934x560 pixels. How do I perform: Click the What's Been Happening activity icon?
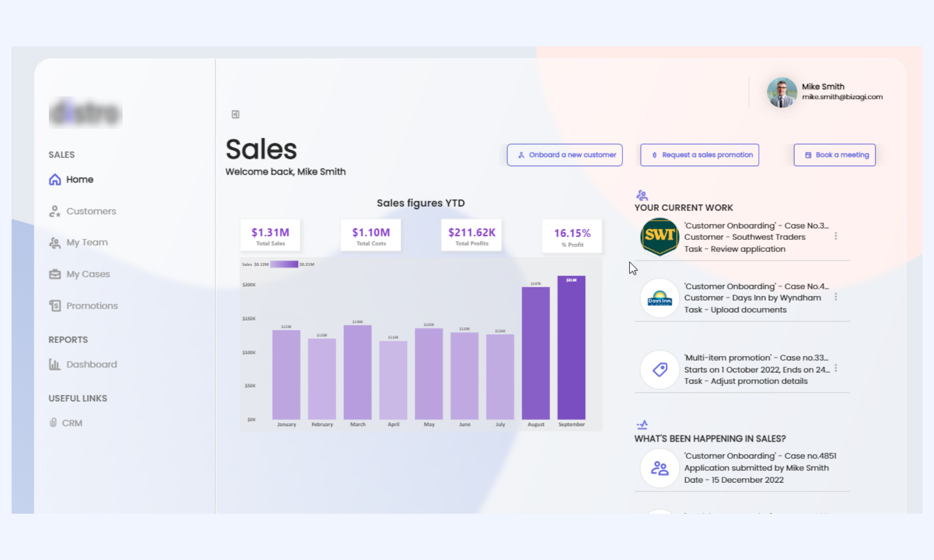click(642, 425)
